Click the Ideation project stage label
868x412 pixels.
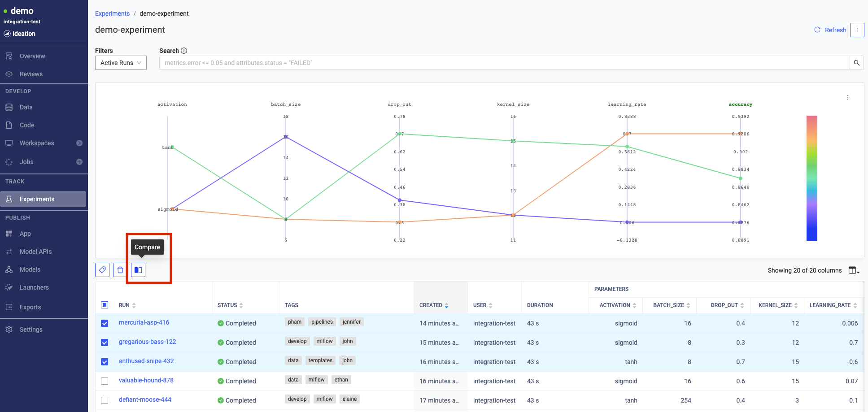[x=24, y=34]
